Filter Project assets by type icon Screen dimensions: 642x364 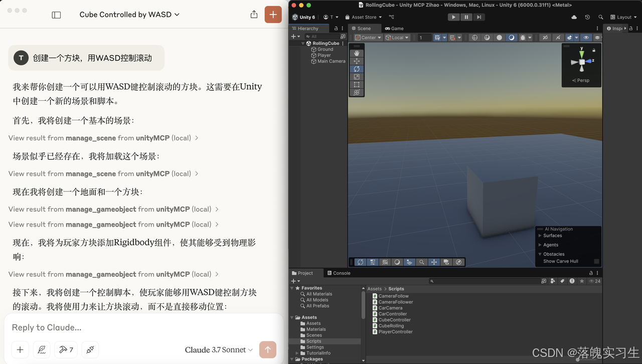(553, 281)
